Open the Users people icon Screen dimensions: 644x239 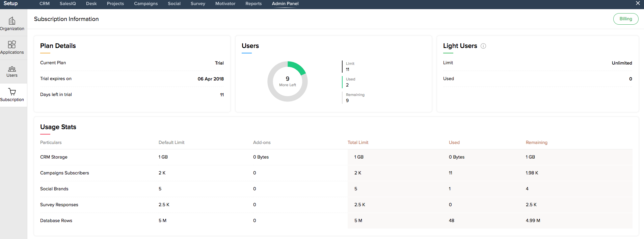(x=12, y=69)
